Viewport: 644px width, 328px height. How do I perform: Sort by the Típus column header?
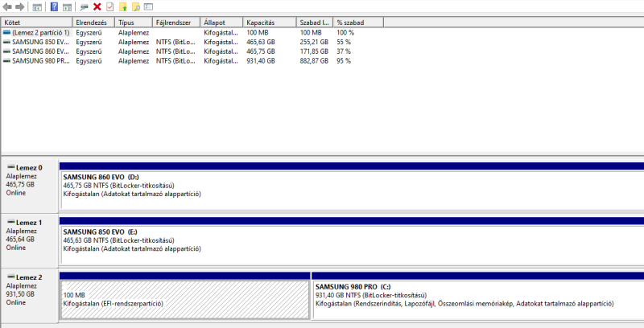click(x=134, y=23)
